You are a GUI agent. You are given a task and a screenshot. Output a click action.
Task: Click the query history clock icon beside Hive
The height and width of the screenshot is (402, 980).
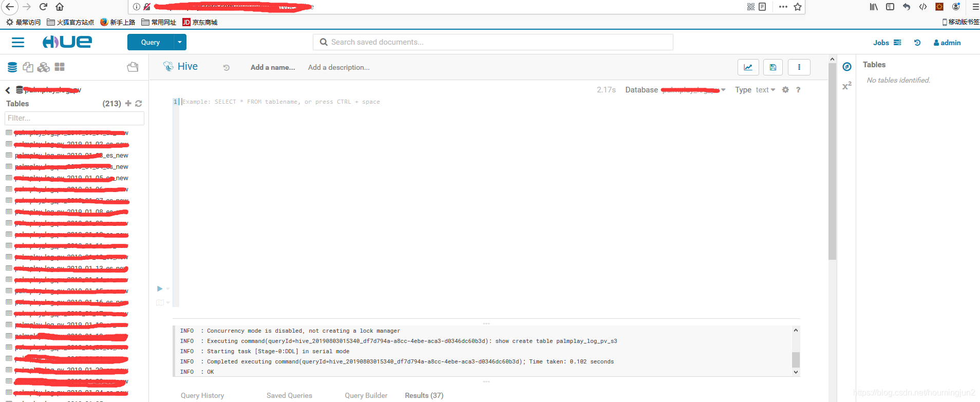[x=226, y=68]
